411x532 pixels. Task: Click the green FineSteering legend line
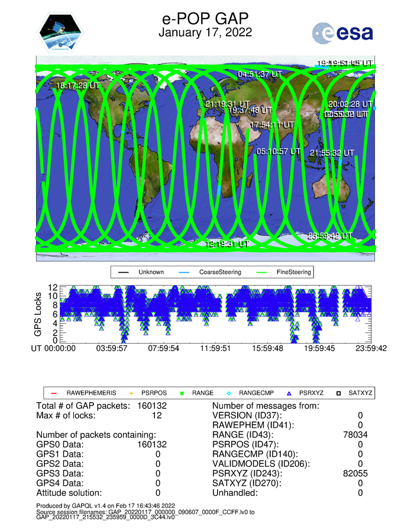point(250,272)
